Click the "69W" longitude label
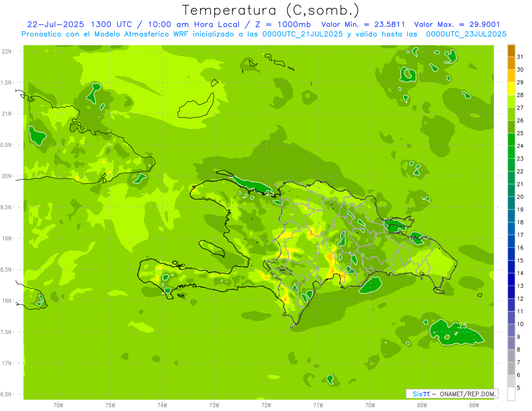This screenshot has width=532, height=411. click(x=422, y=405)
